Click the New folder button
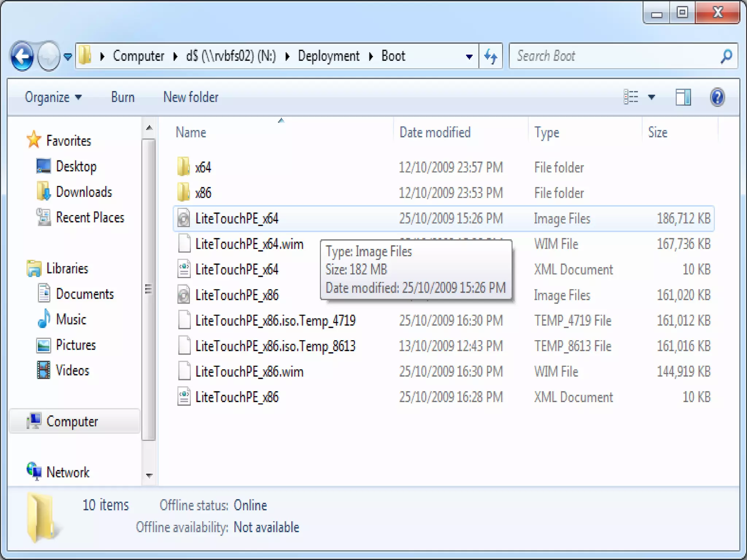The width and height of the screenshot is (747, 560). (x=190, y=97)
